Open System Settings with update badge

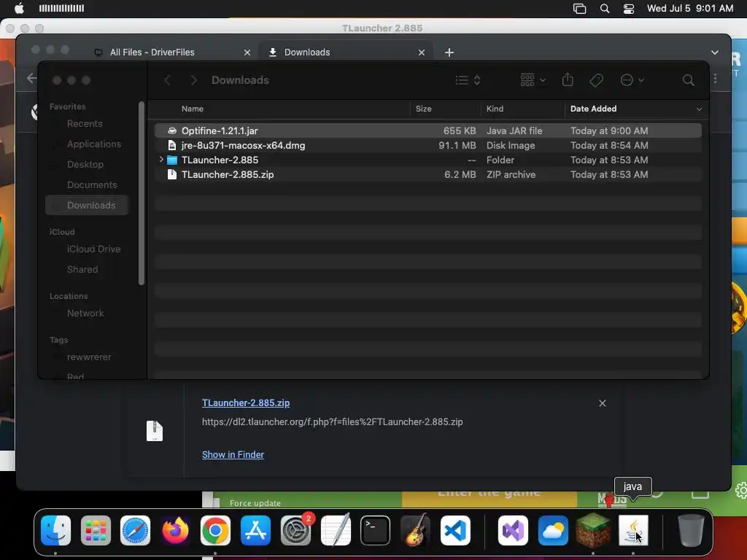[296, 530]
